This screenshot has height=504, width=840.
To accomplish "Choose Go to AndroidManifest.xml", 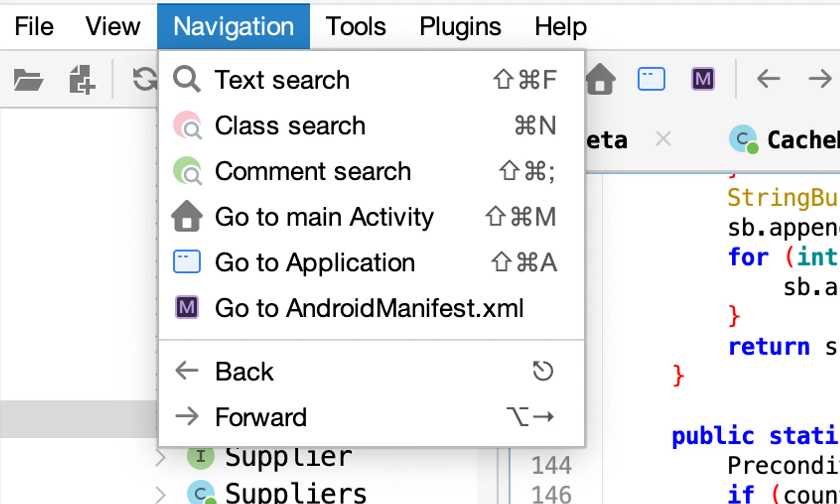I will tap(369, 308).
